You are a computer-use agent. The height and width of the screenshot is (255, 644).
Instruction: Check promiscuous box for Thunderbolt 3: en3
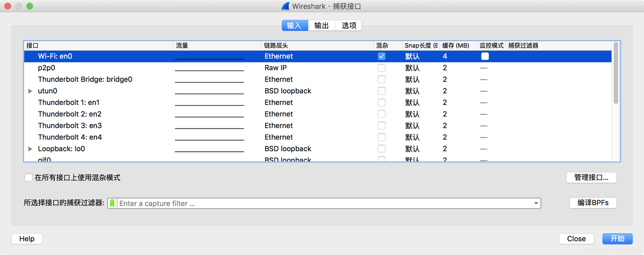click(382, 126)
